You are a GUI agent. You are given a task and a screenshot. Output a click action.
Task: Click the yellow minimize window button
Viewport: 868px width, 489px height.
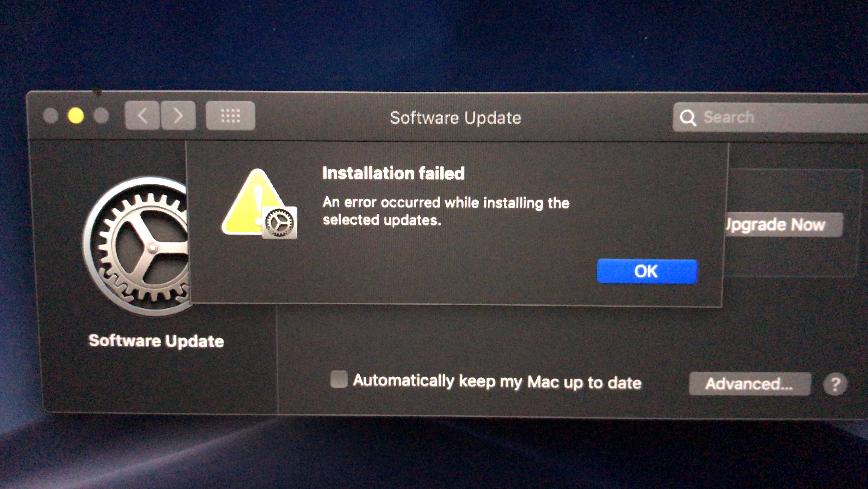76,116
